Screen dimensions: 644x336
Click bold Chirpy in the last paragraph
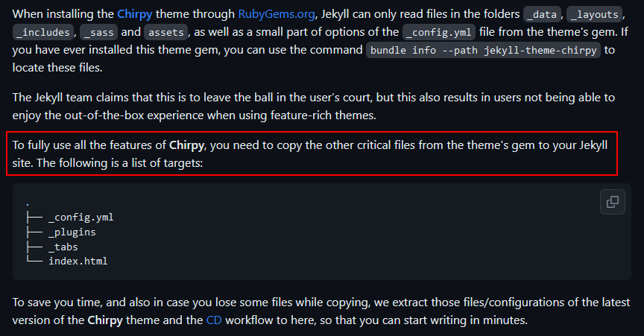pyautogui.click(x=105, y=320)
